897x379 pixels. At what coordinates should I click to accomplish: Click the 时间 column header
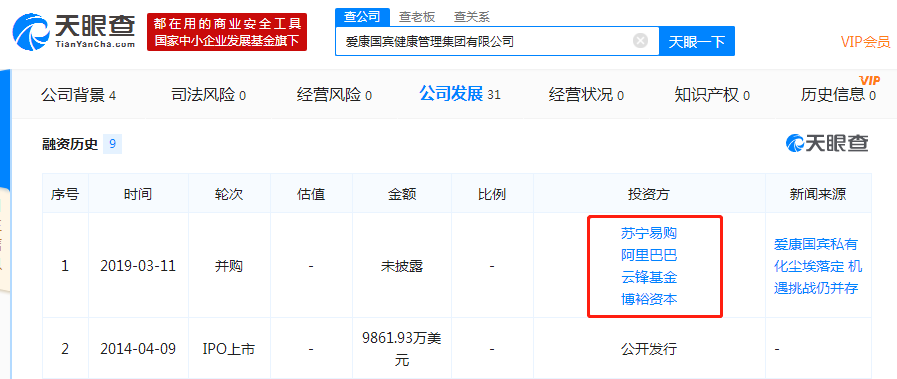(138, 194)
